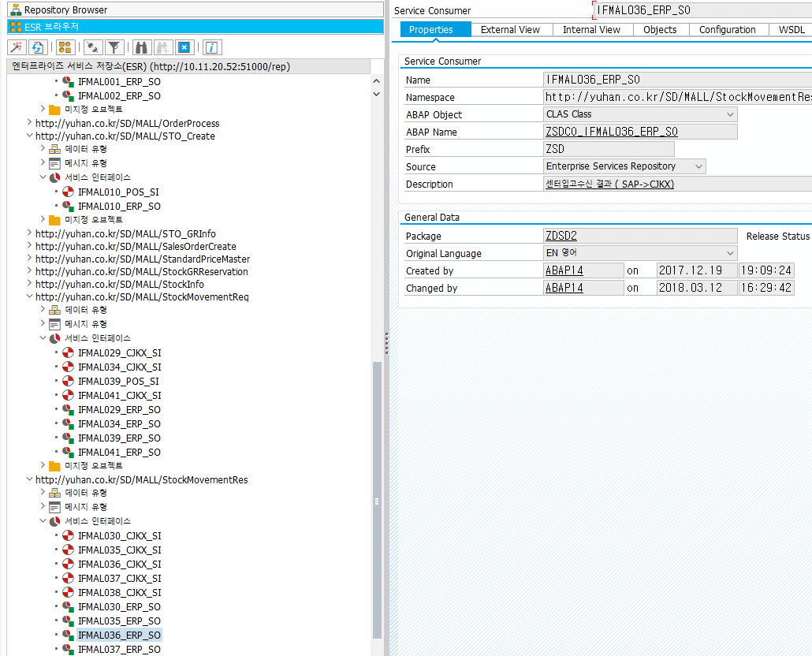Screen dimensions: 812x656
Task: Switch to the WSDL tab
Action: pyautogui.click(x=792, y=29)
